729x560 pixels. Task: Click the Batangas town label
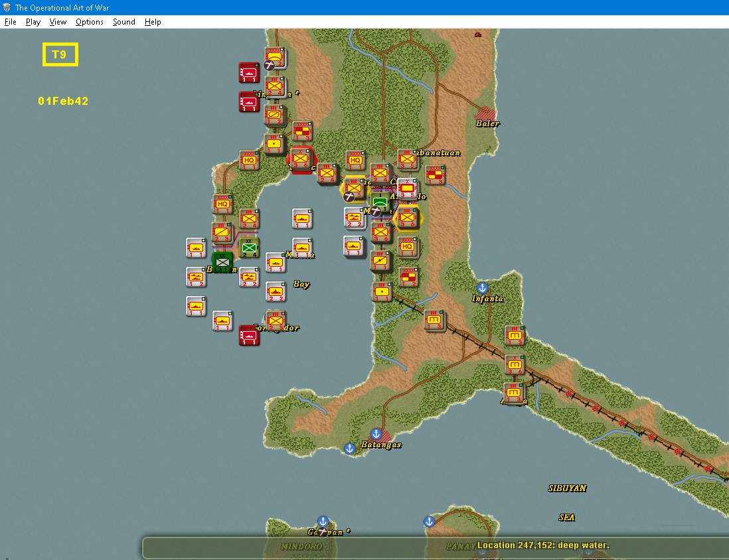[381, 445]
